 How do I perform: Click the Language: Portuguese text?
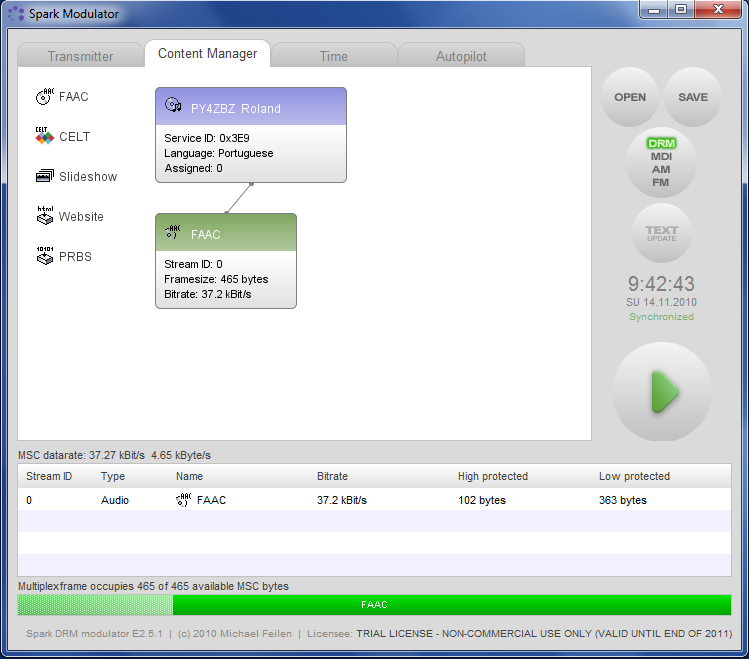(x=218, y=153)
